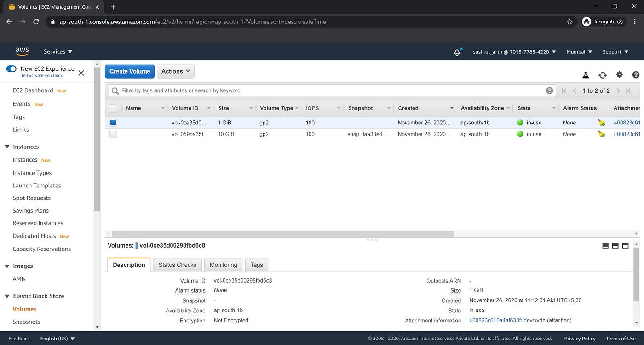This screenshot has width=644, height=345.
Task: Open the Mumbai region dropdown
Action: tap(579, 52)
